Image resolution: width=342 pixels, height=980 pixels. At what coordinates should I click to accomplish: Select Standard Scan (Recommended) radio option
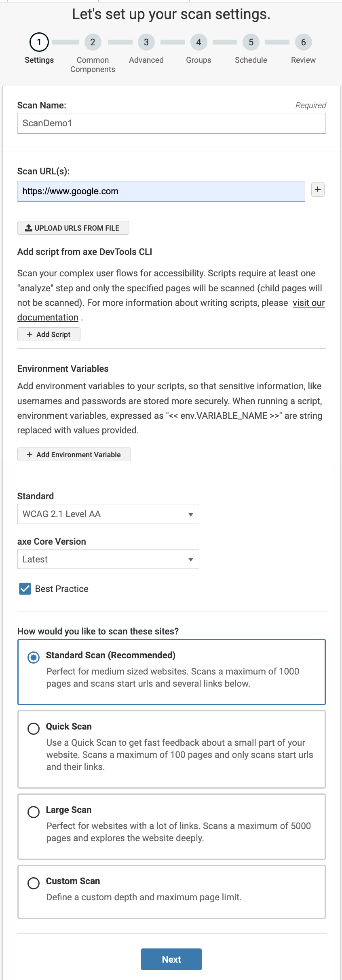(34, 658)
